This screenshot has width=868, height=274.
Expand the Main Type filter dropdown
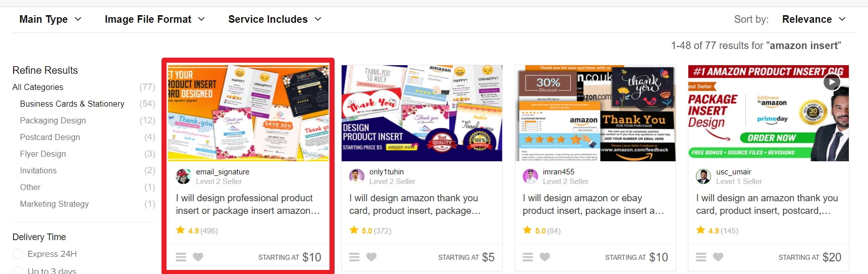pos(50,19)
